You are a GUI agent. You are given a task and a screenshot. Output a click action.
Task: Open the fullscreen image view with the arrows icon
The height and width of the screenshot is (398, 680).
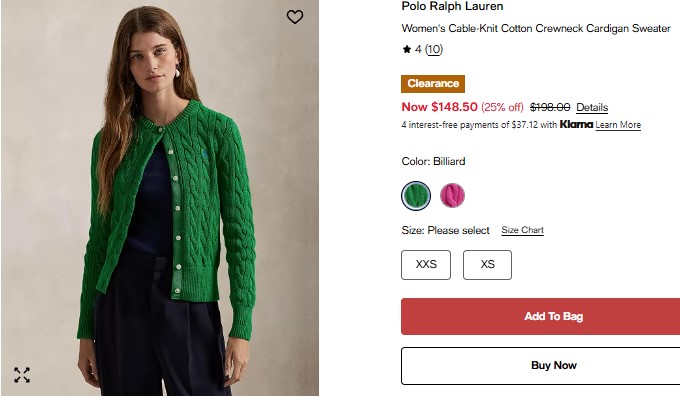tap(22, 375)
